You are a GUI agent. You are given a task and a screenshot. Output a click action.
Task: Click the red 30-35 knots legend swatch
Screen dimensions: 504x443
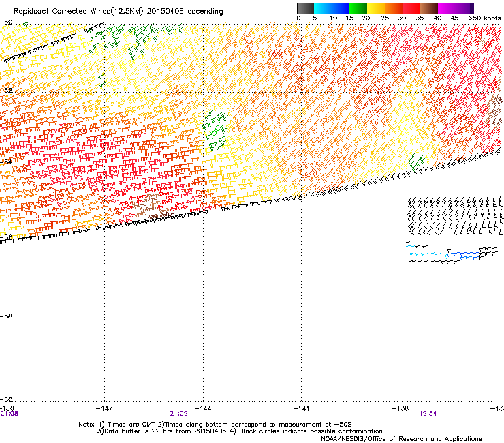pos(411,8)
